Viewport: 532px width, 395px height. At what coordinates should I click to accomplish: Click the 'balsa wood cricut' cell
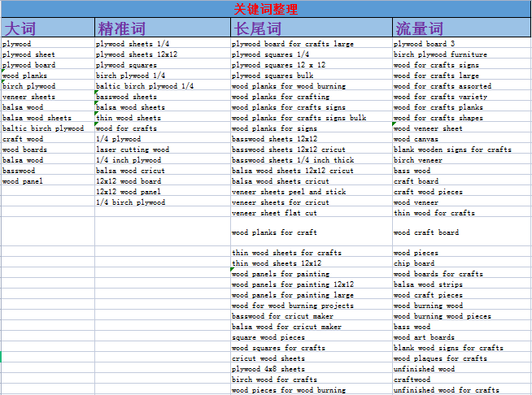point(163,171)
